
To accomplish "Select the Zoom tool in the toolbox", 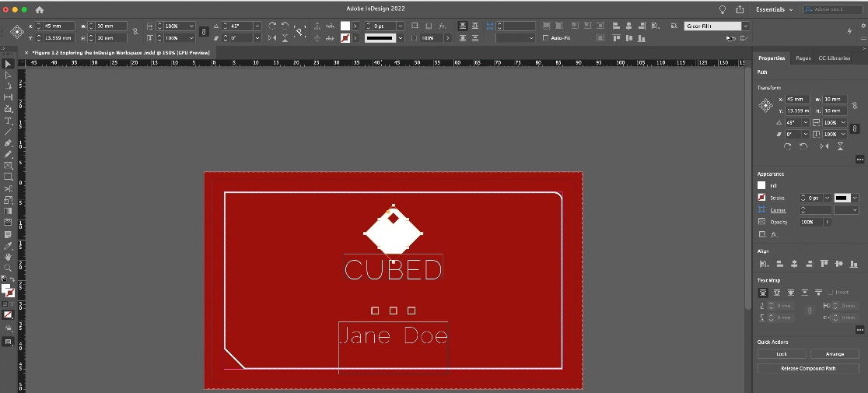I will click(x=8, y=268).
